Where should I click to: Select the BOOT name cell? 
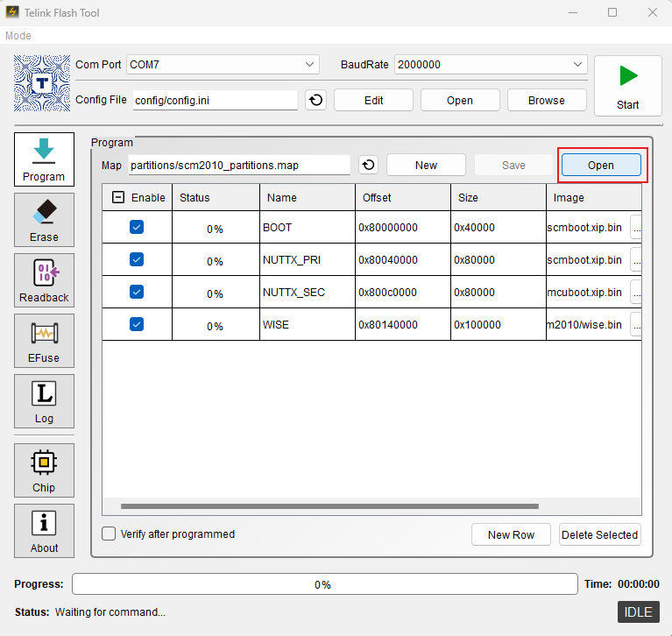[308, 227]
